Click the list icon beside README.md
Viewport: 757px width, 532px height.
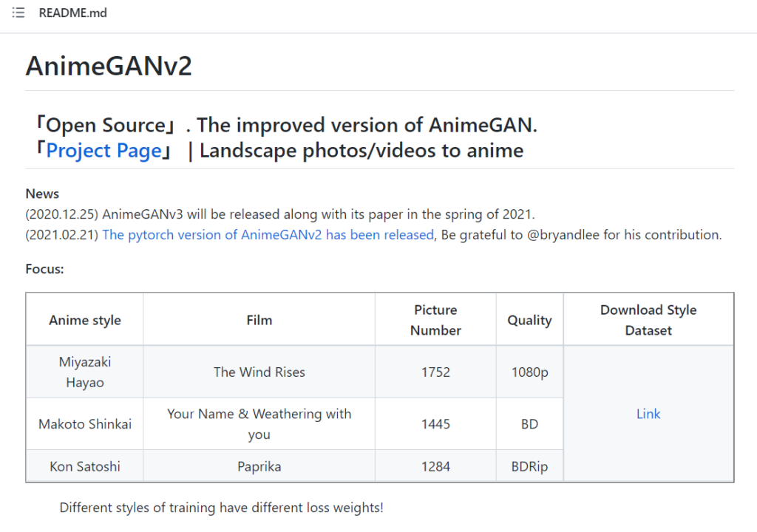[x=18, y=13]
